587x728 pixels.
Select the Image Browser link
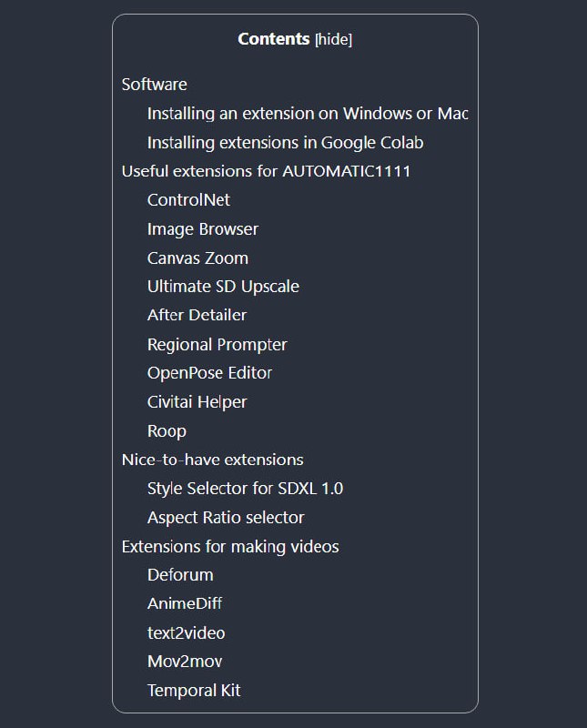[x=203, y=229]
